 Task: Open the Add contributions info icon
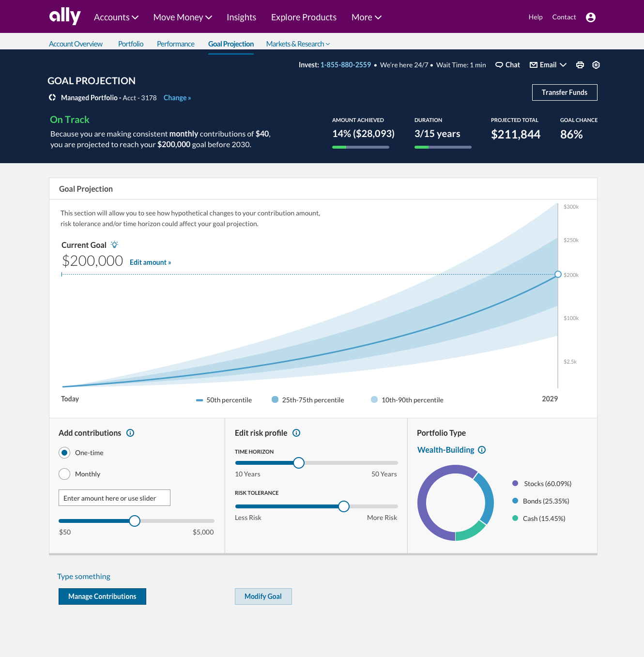(130, 433)
